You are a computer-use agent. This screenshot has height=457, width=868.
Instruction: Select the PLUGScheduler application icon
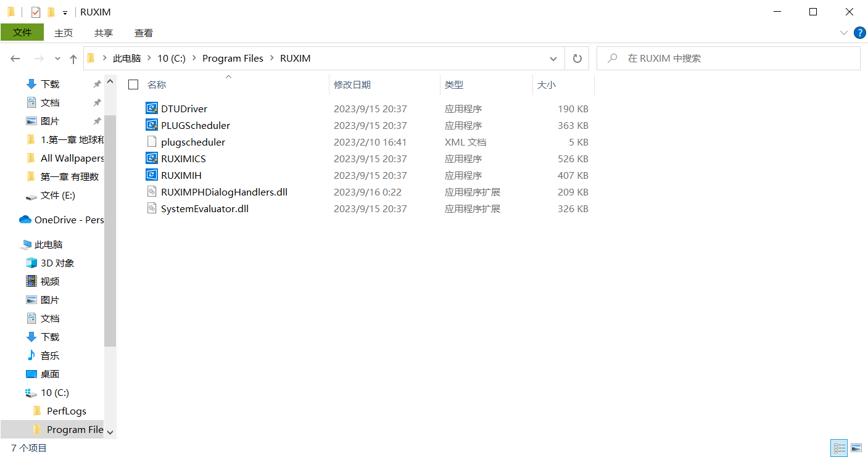tap(152, 125)
